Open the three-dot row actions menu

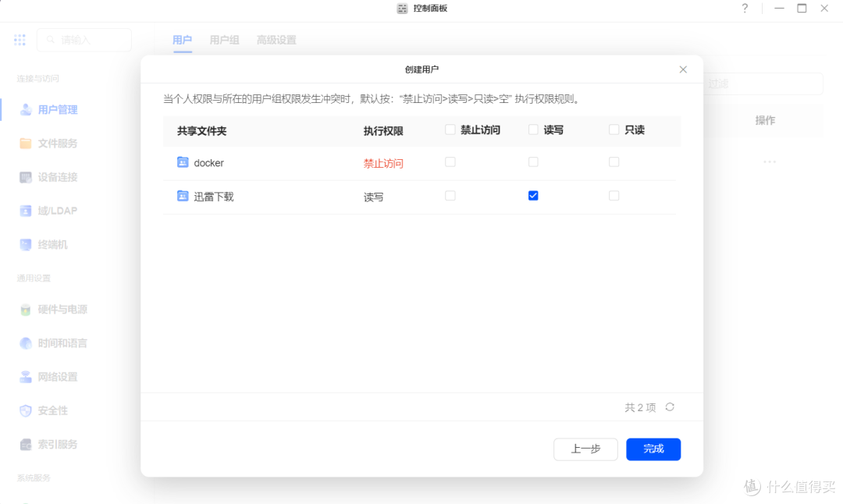point(770,161)
